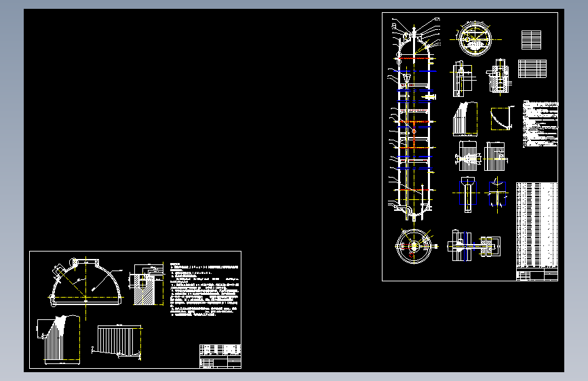The height and width of the screenshot is (381, 588).
Task: Select the small square grid table at top right
Action: [x=532, y=40]
